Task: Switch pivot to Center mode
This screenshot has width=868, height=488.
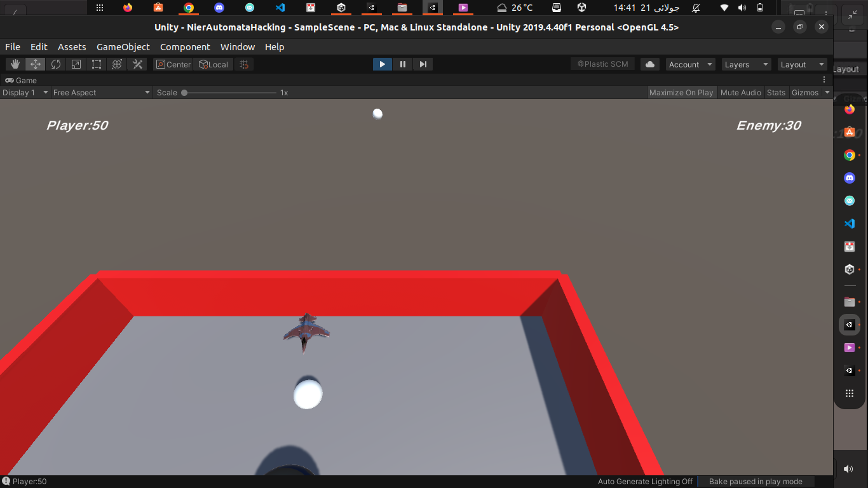Action: tap(173, 64)
